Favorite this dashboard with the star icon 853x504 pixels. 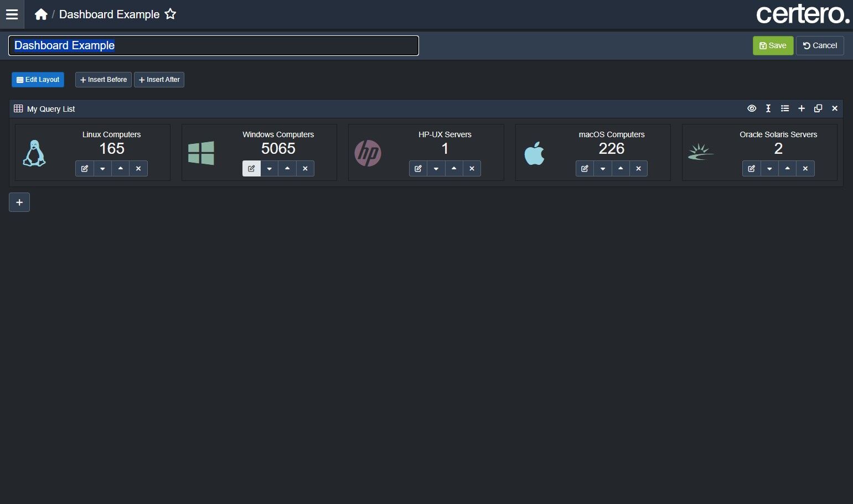(170, 14)
